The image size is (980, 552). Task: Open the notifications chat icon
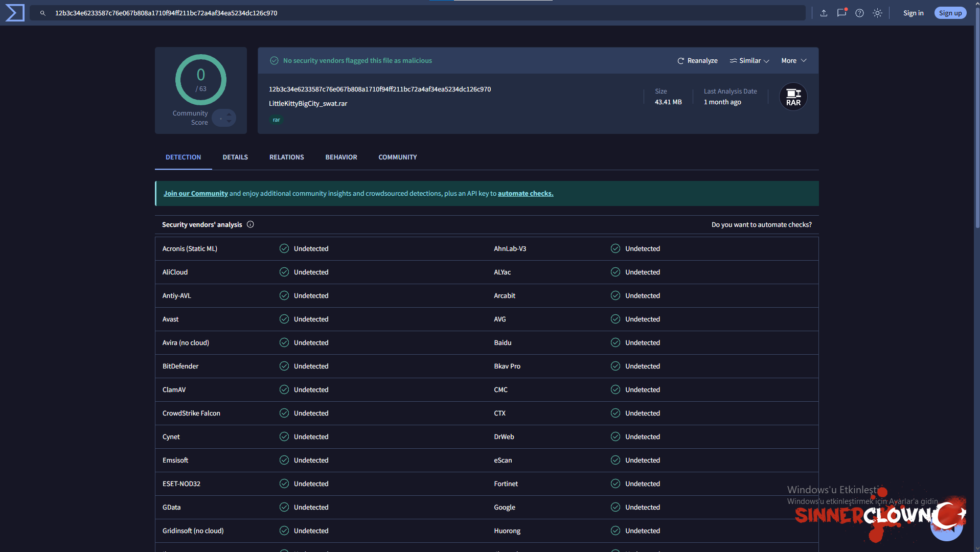tap(841, 13)
